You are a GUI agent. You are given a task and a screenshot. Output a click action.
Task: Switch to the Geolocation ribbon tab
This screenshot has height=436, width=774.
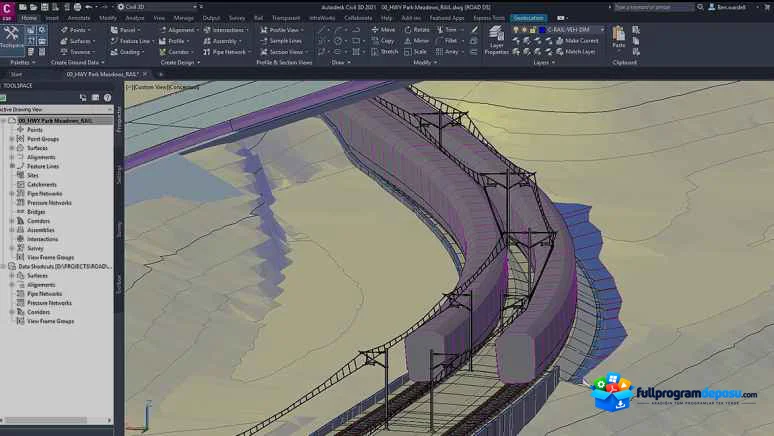pos(528,18)
